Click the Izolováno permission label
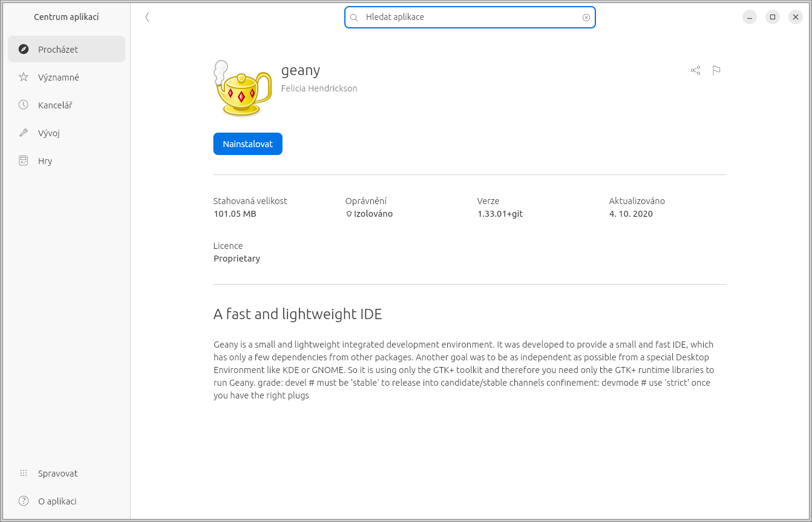The width and height of the screenshot is (812, 522). 373,214
